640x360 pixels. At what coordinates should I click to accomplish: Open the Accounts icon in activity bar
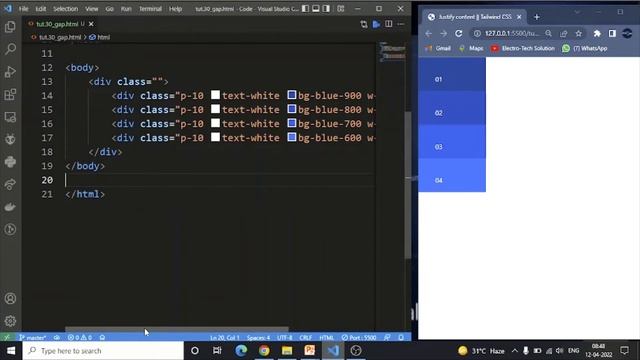click(x=10, y=298)
